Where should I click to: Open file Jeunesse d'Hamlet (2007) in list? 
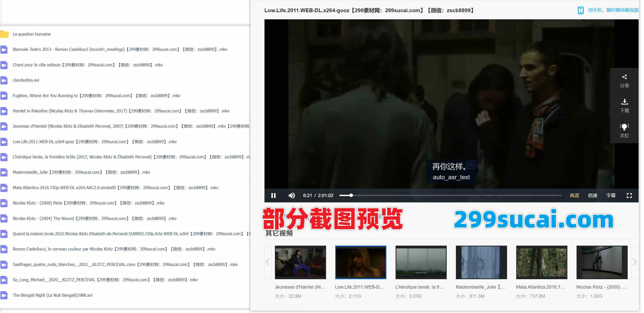point(131,126)
